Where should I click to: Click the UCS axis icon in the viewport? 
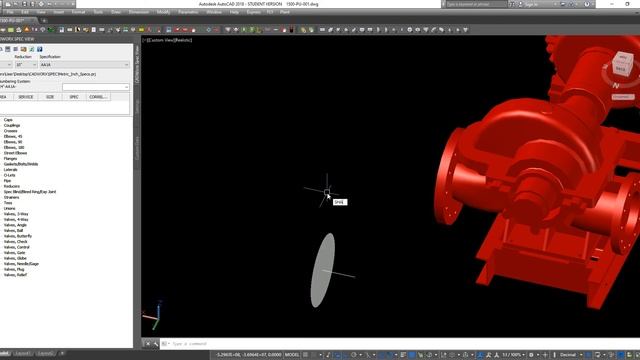[153, 316]
